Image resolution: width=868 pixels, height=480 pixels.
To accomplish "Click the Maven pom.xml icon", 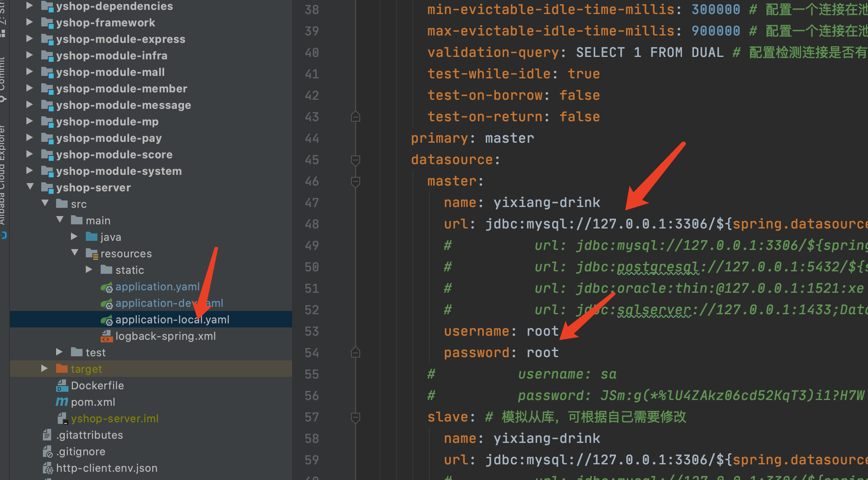I will (62, 402).
